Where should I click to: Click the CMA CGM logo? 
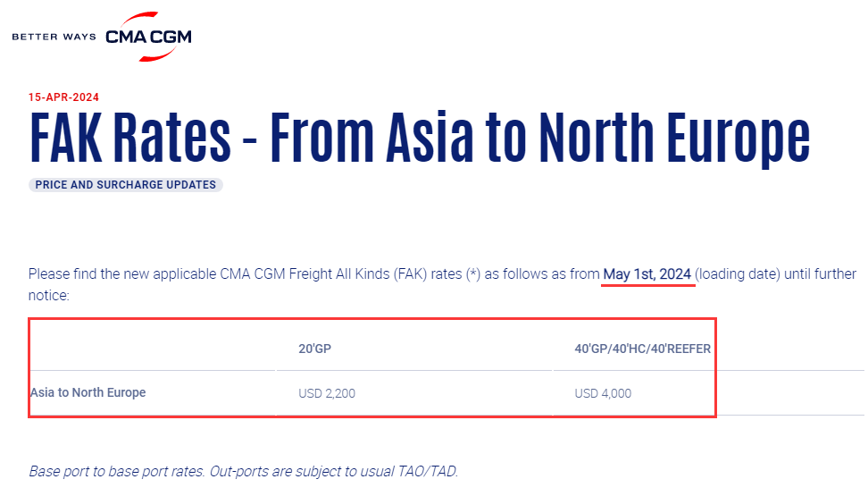[x=148, y=37]
